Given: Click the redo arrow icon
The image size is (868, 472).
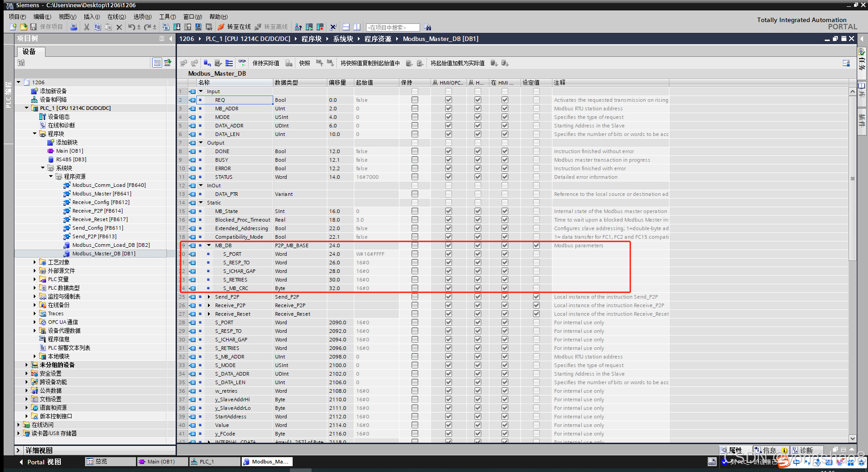Looking at the screenshot, I should tap(147, 27).
